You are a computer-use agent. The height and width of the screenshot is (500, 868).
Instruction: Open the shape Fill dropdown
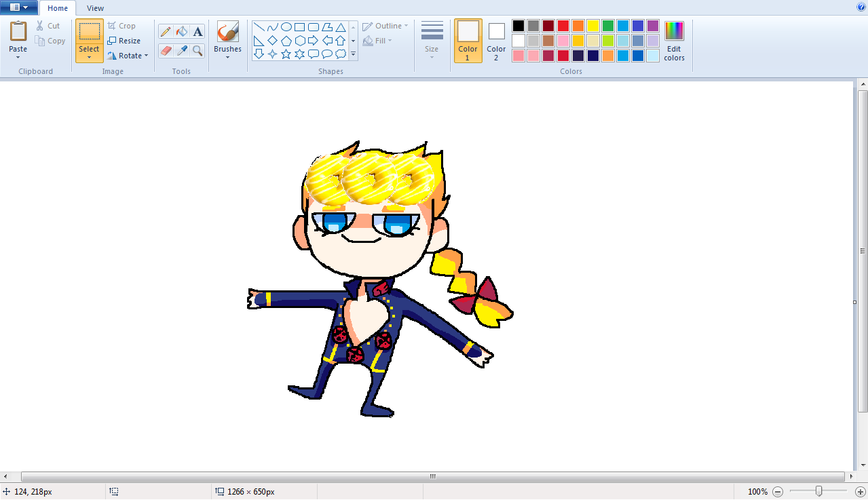377,41
